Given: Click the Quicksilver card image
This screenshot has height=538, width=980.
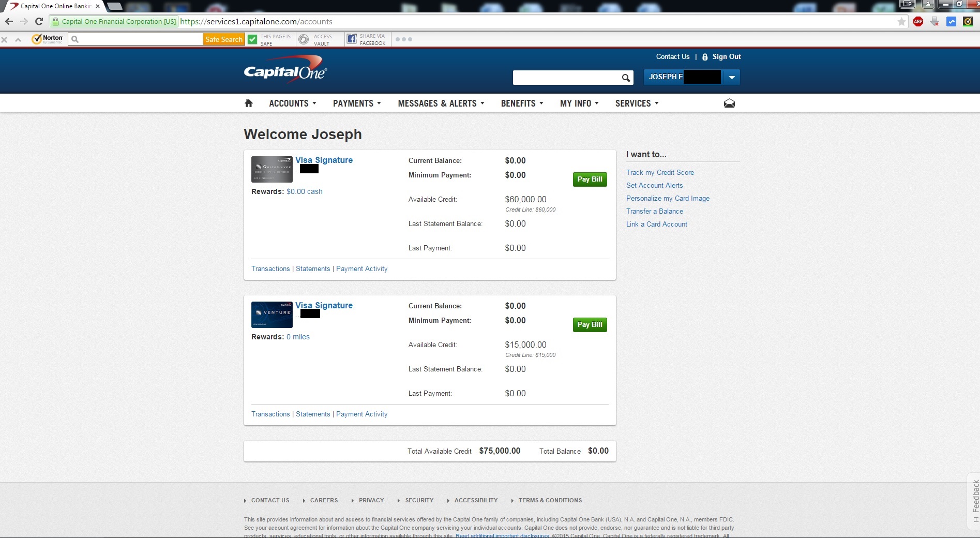Looking at the screenshot, I should [272, 169].
